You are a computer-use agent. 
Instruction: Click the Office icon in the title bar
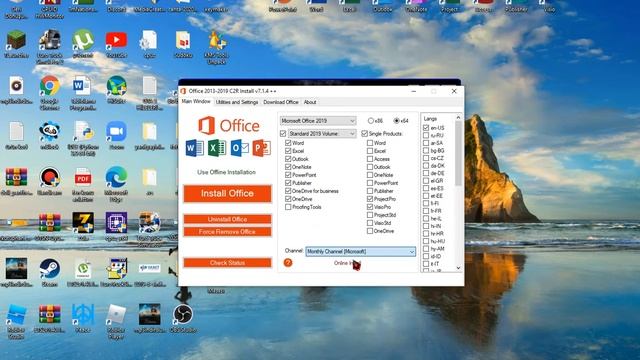pyautogui.click(x=183, y=91)
